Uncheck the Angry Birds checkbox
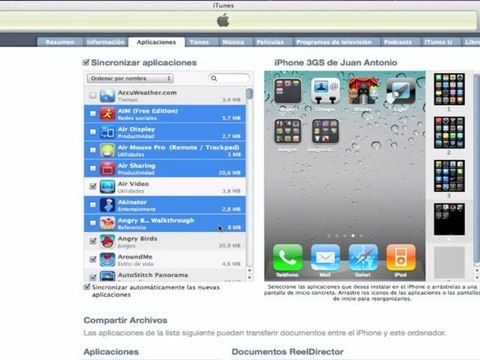Screen dimensions: 480x360 click(93, 241)
